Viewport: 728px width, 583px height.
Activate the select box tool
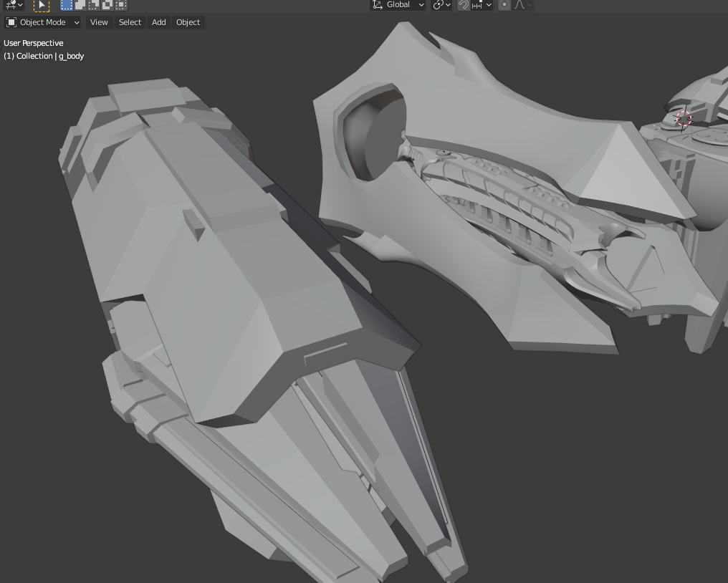(42, 5)
